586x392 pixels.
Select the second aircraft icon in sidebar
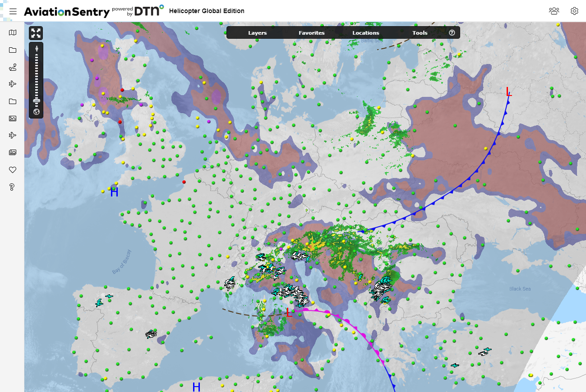12,135
